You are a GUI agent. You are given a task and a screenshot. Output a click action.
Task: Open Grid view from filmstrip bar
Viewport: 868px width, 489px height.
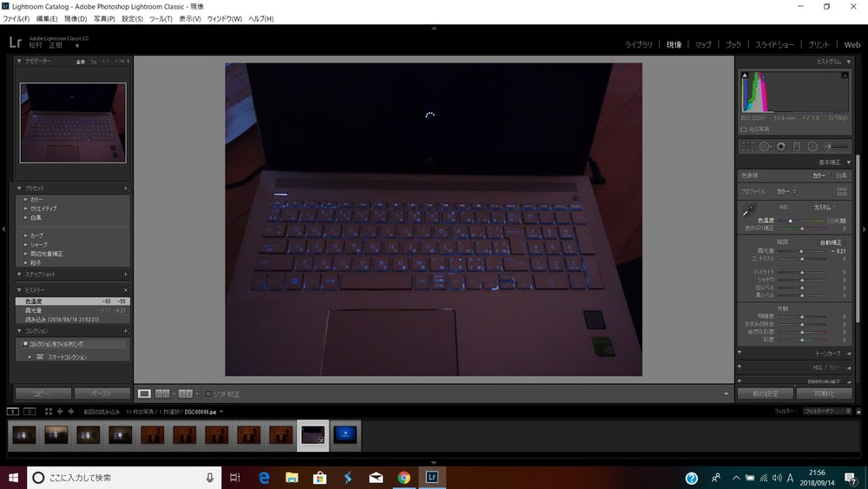(x=48, y=412)
